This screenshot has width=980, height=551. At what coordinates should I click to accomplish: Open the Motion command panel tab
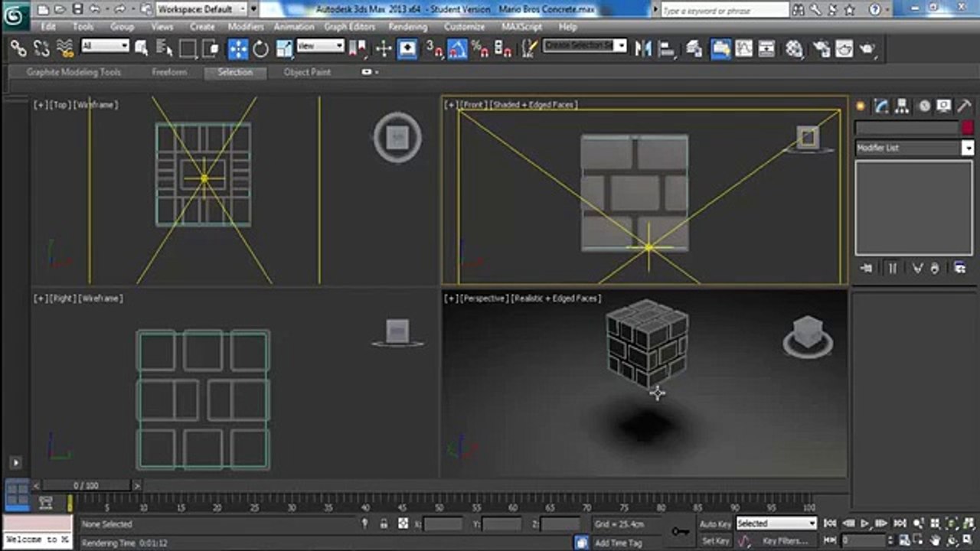point(923,106)
